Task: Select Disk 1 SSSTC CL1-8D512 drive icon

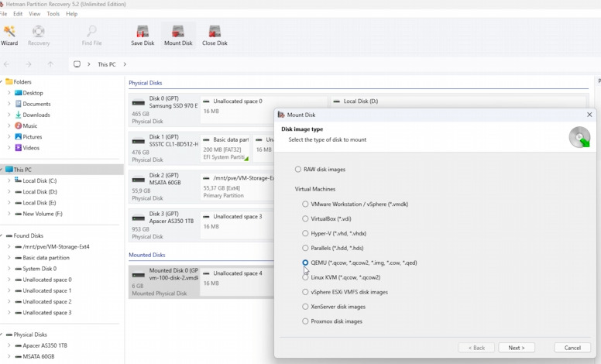Action: pyautogui.click(x=139, y=142)
